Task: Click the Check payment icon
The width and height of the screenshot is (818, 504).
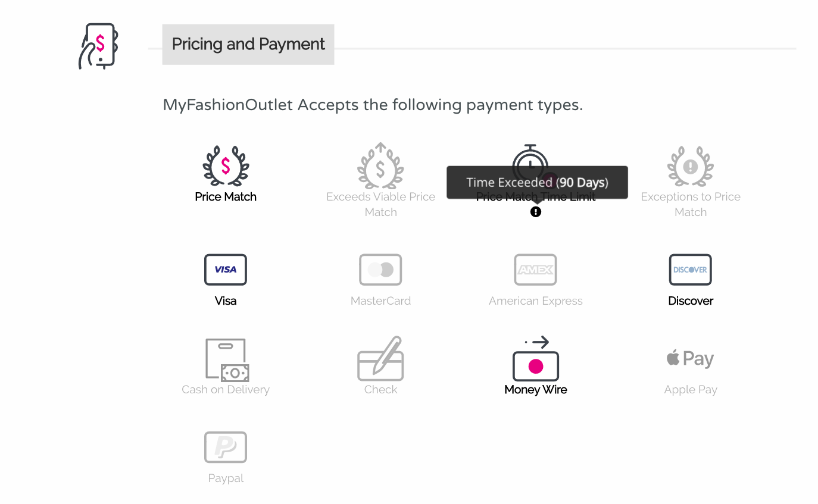Action: pyautogui.click(x=380, y=359)
